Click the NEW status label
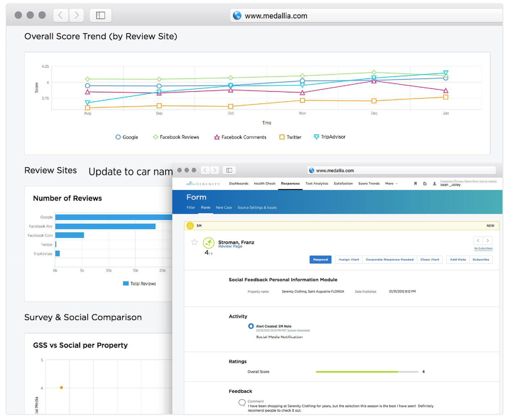Viewport: 508px width, 420px height. 490,226
